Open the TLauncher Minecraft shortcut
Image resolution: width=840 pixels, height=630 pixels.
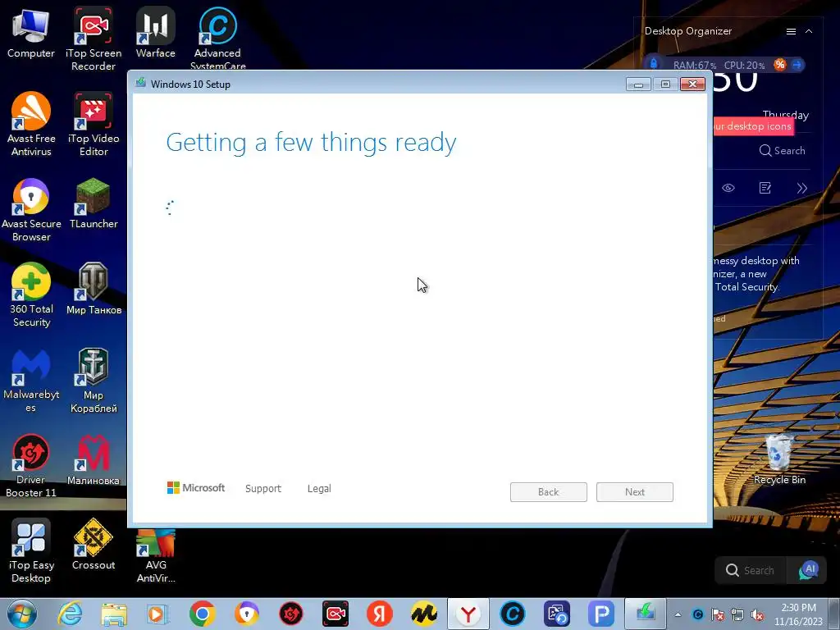(94, 203)
